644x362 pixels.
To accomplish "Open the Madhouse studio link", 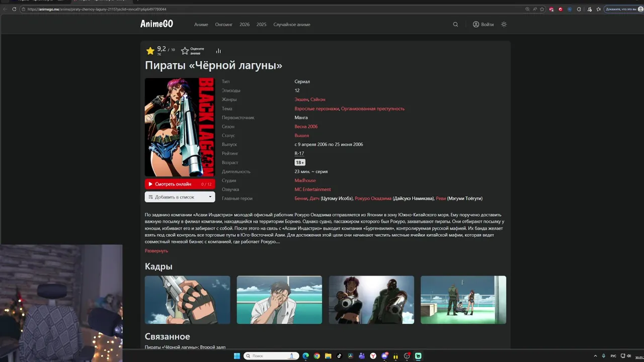I will [x=305, y=180].
